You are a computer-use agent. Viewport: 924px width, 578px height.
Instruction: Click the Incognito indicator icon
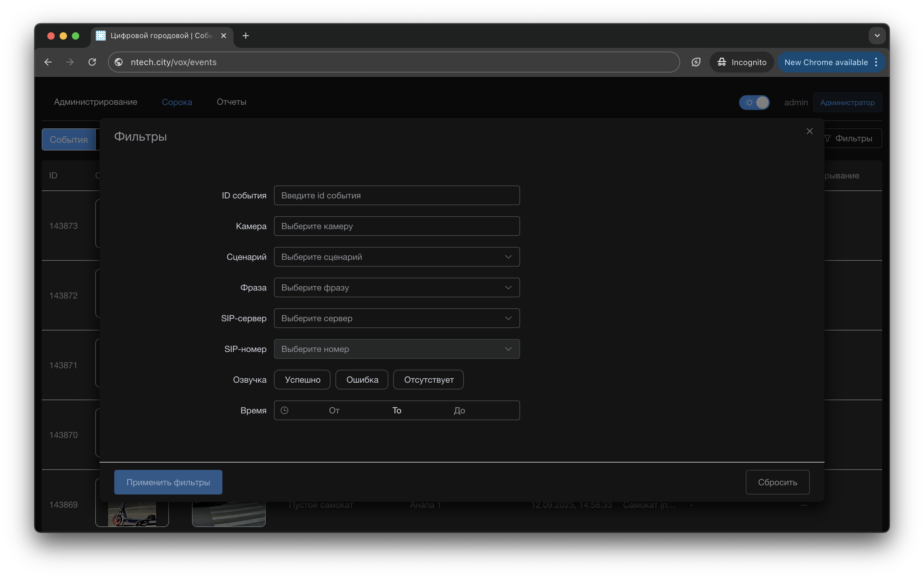722,62
